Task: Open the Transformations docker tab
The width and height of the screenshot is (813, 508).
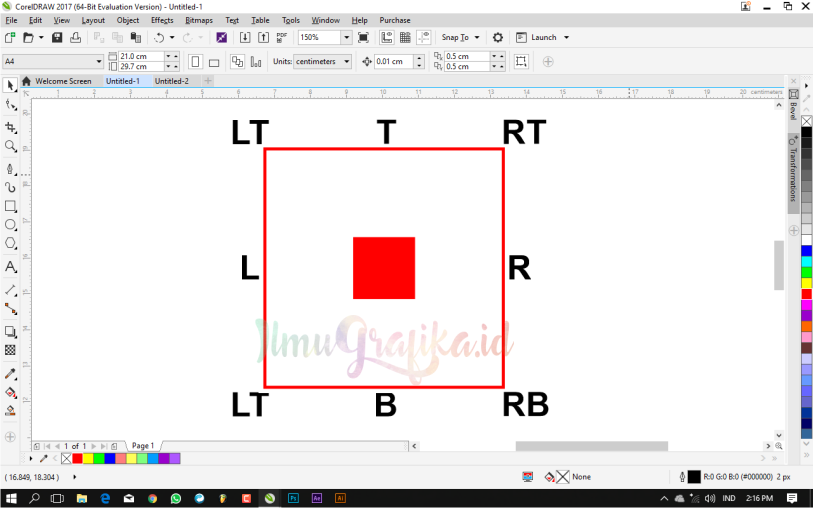Action: [793, 174]
